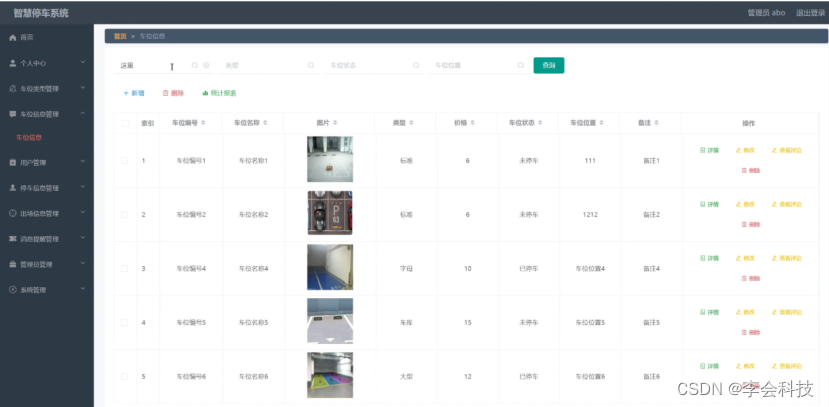Expand 个人中心 with its chevron
Image resolution: width=829 pixels, height=407 pixels.
coord(82,62)
